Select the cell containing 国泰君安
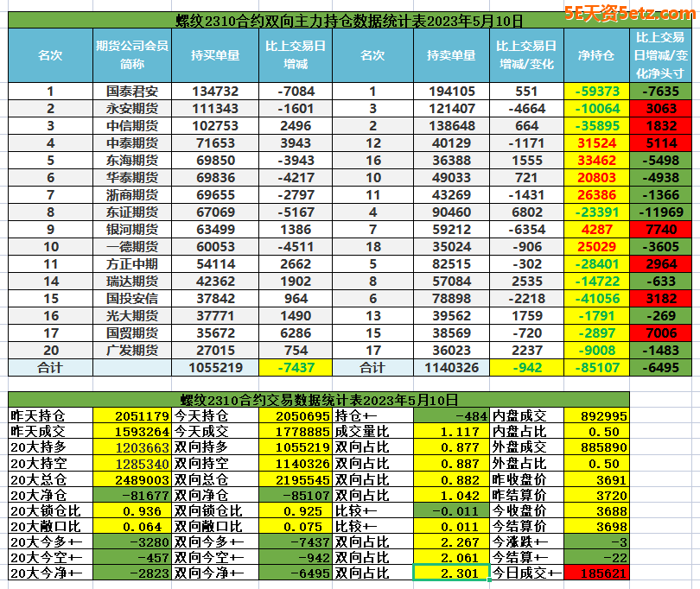Image resolution: width=700 pixels, height=589 pixels. pos(132,91)
